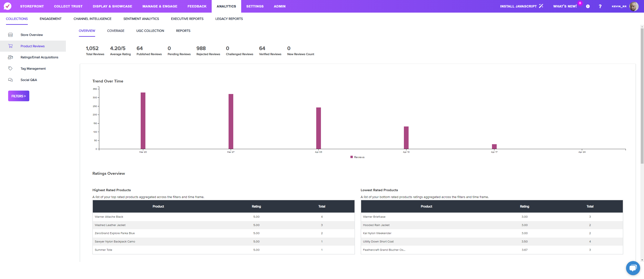Open the Settings menu
This screenshot has width=644, height=279.
pyautogui.click(x=255, y=6)
